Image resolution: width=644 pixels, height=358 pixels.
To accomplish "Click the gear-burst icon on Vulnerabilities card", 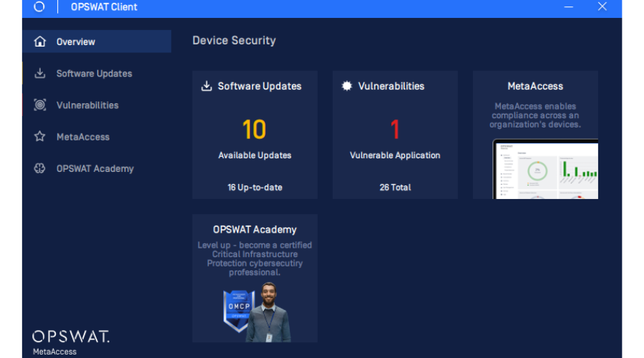I will (x=347, y=86).
